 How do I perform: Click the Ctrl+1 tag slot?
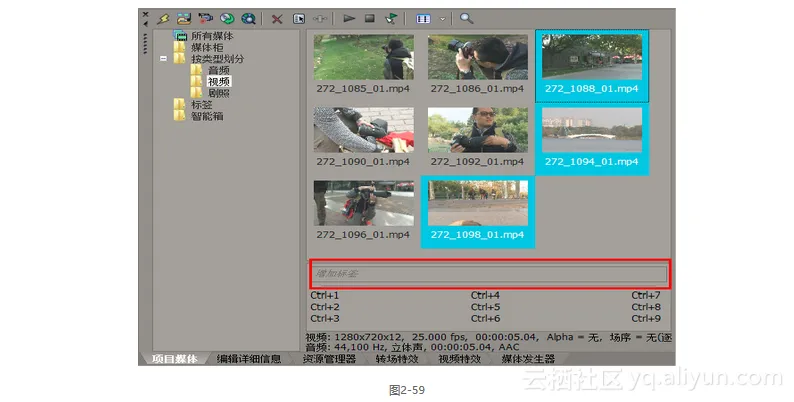coord(325,295)
